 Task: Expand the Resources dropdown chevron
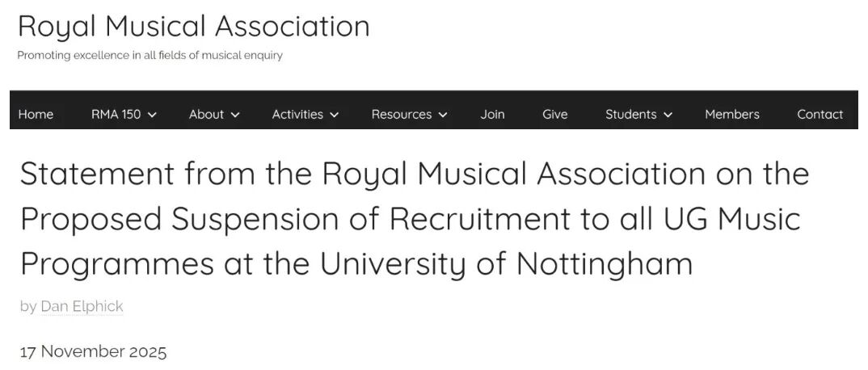tap(443, 115)
